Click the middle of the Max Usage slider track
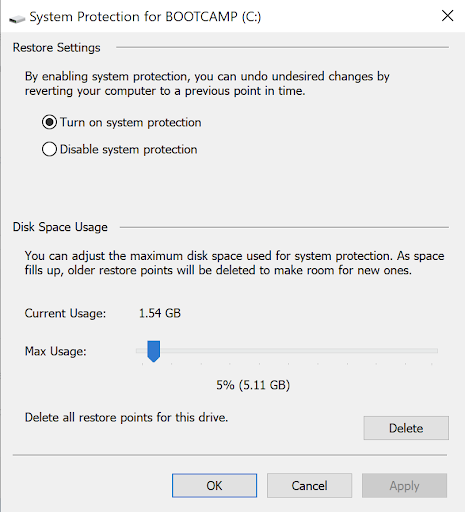This screenshot has width=465, height=512. pos(287,351)
